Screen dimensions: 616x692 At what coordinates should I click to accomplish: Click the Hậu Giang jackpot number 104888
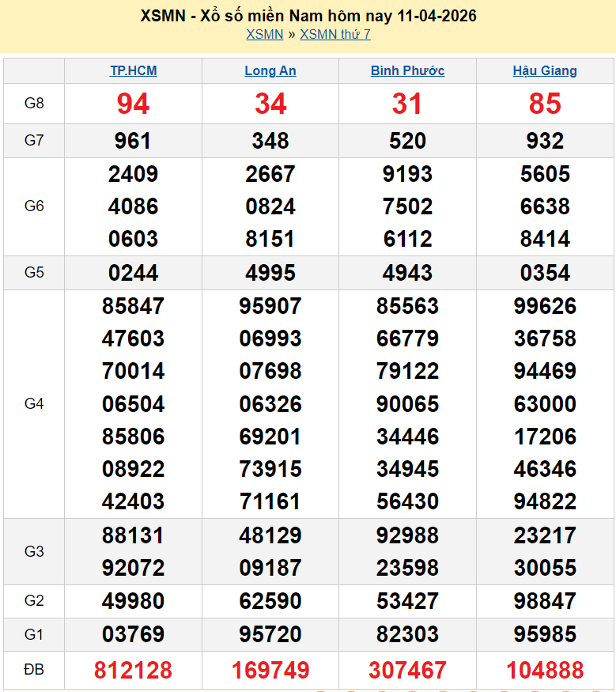545,671
